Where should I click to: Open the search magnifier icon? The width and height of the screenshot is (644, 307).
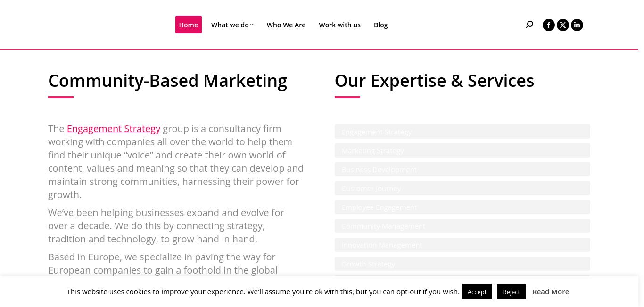point(529,25)
